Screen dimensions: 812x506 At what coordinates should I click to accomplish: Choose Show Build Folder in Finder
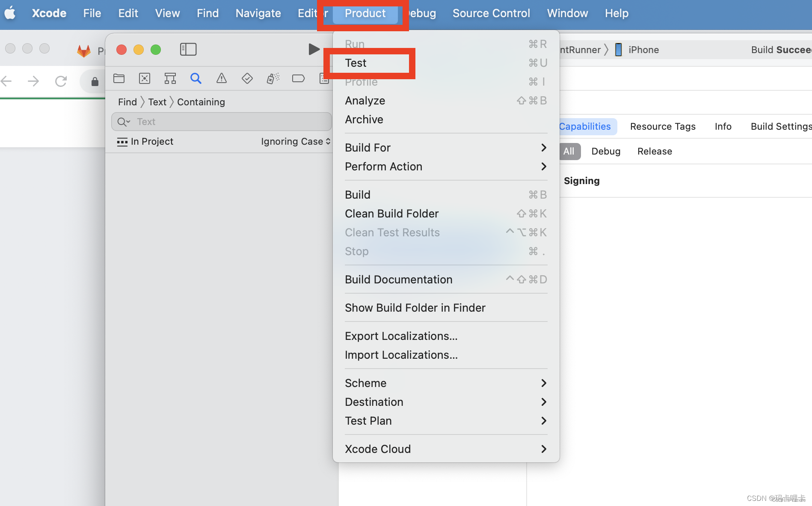click(446, 308)
